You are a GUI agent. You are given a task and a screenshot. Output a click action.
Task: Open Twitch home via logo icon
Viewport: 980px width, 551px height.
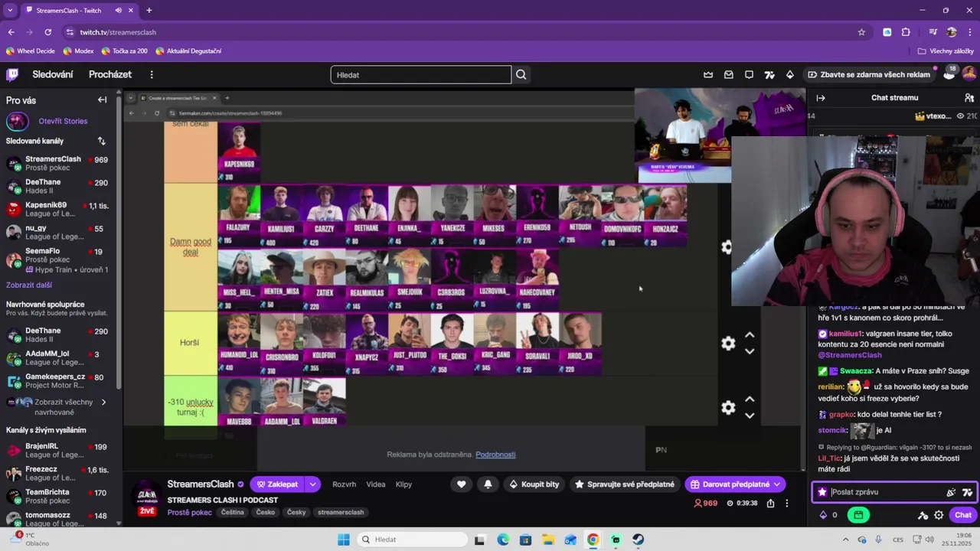(12, 74)
